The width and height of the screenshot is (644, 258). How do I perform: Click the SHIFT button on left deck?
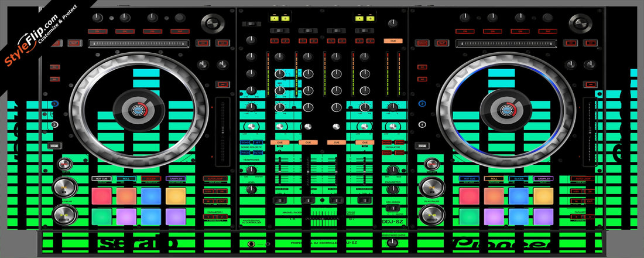pyautogui.click(x=54, y=145)
